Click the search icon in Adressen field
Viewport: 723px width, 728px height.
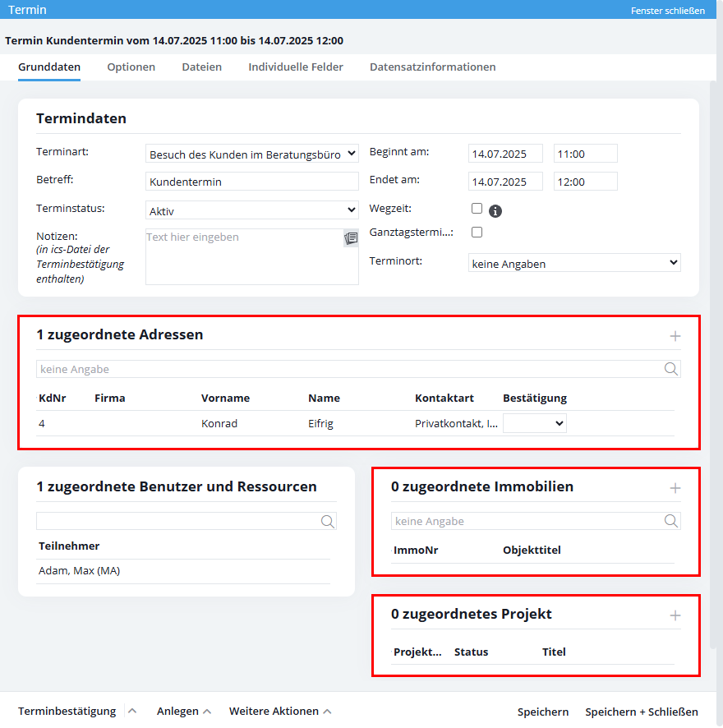[671, 369]
